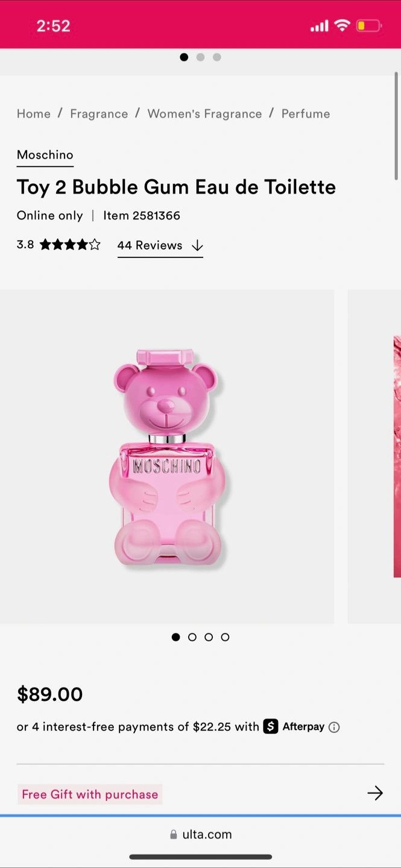Open Women's Fragrance breadcrumb
Screen dimensions: 401x868
click(204, 114)
